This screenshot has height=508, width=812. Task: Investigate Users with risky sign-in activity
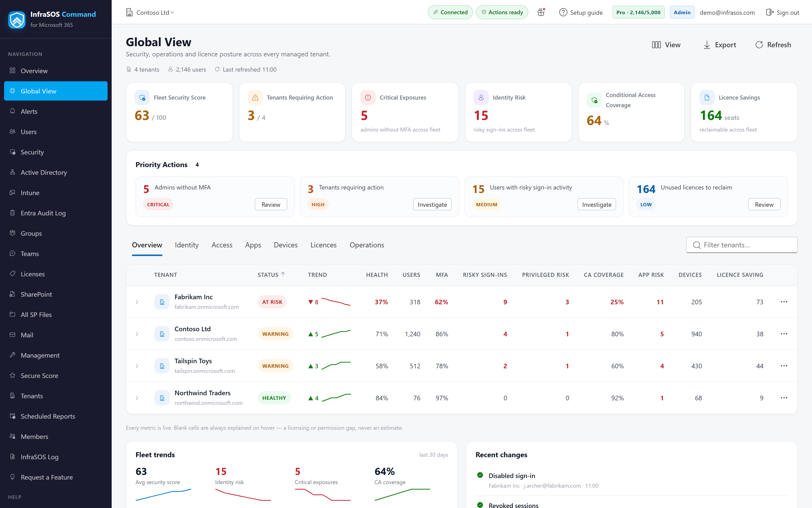point(597,204)
